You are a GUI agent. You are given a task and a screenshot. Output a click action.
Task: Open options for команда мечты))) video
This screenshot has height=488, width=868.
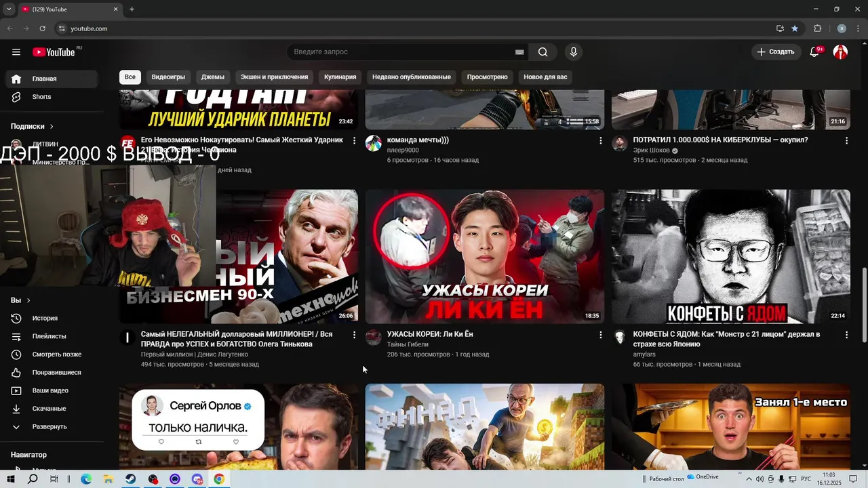pos(600,140)
